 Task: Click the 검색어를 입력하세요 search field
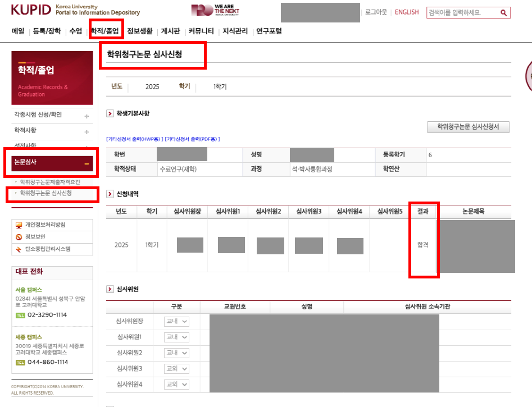(x=462, y=12)
